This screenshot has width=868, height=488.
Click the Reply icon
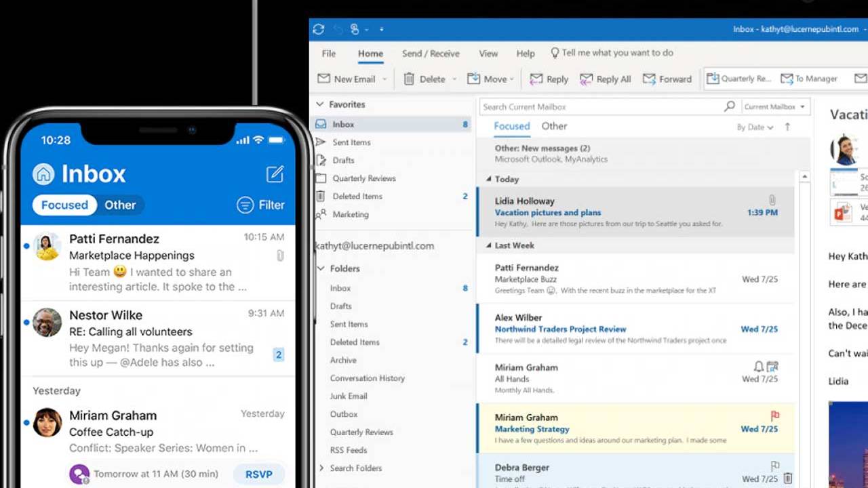536,79
